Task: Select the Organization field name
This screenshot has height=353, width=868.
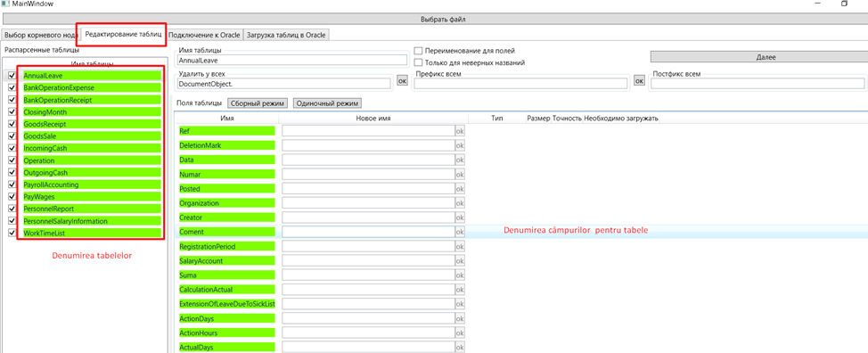Action: (x=226, y=203)
